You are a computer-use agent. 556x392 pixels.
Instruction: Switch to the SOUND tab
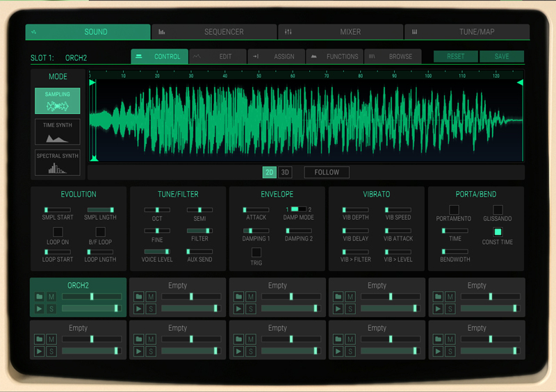click(x=88, y=32)
